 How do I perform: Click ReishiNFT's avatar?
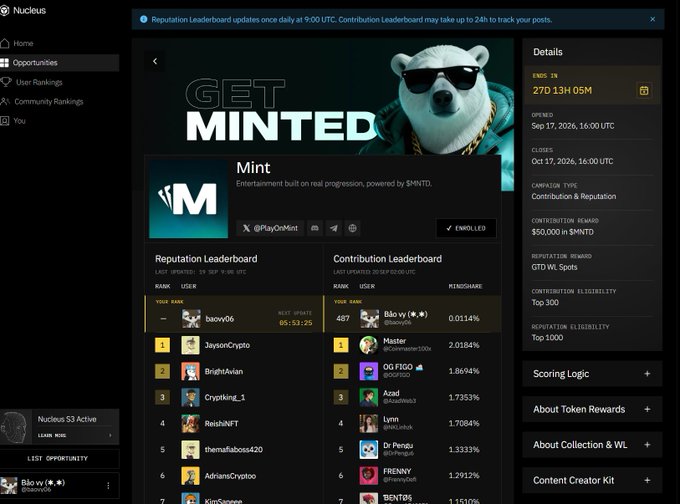point(190,423)
